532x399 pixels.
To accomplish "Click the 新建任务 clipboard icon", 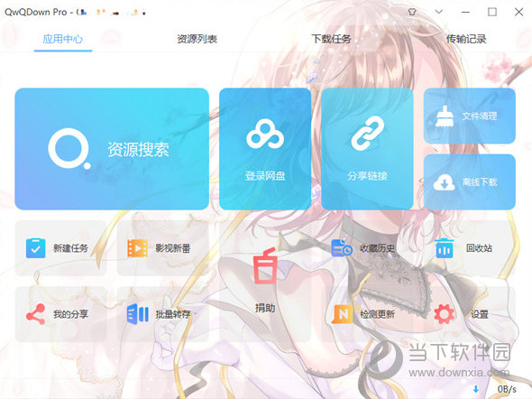I will point(36,248).
